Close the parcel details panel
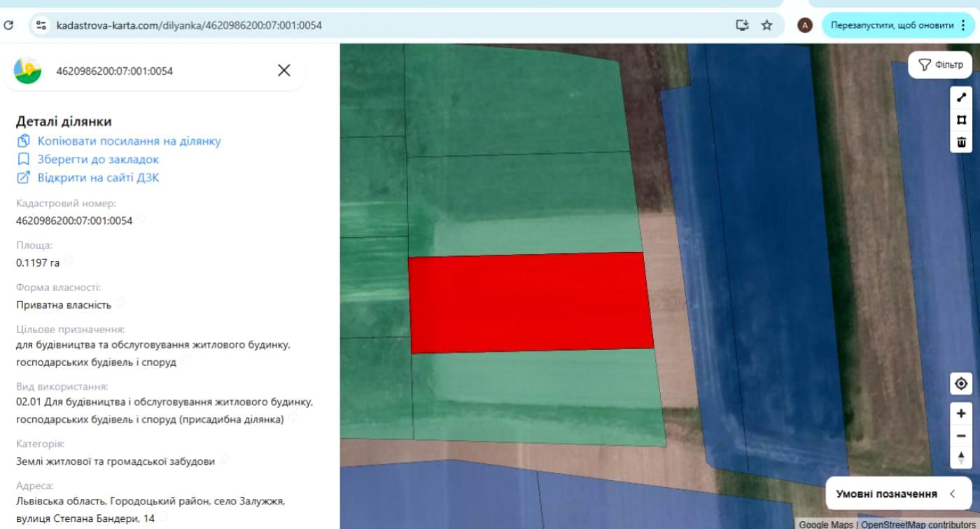 (283, 70)
